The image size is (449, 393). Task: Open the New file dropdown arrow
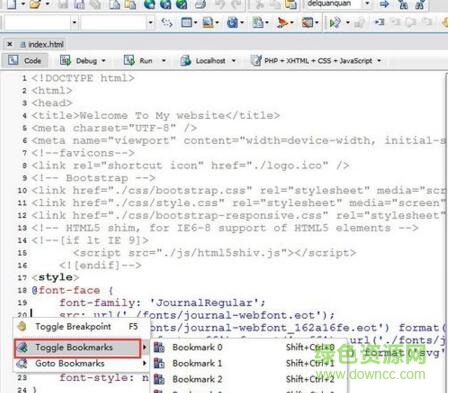(x=23, y=4)
